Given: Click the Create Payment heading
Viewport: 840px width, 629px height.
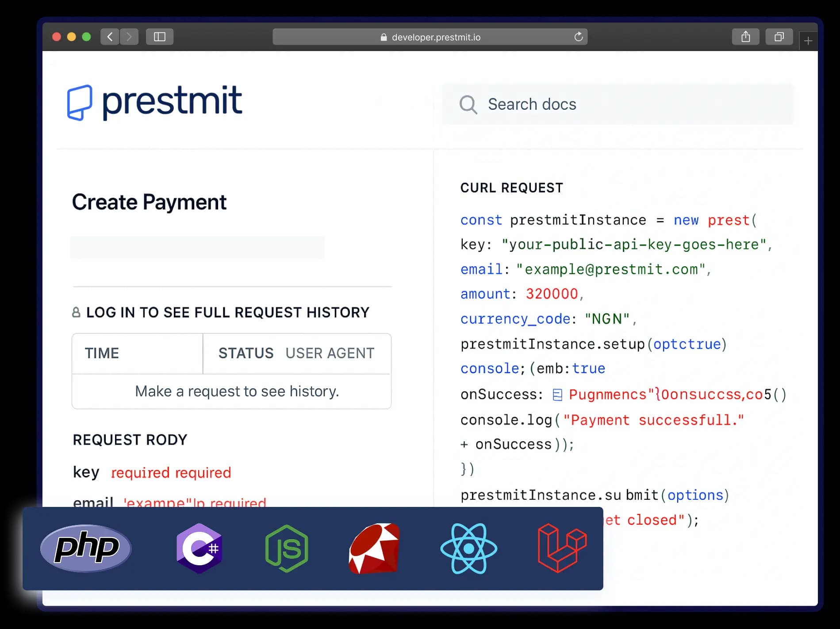Looking at the screenshot, I should pos(149,202).
